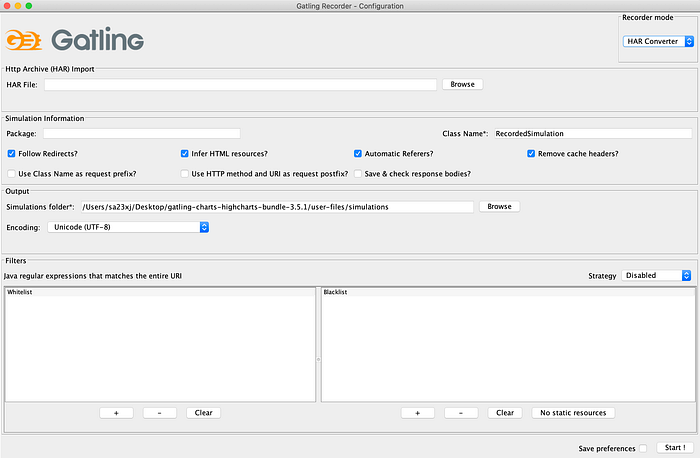
Task: Enable Save & check response bodies
Action: [x=358, y=174]
